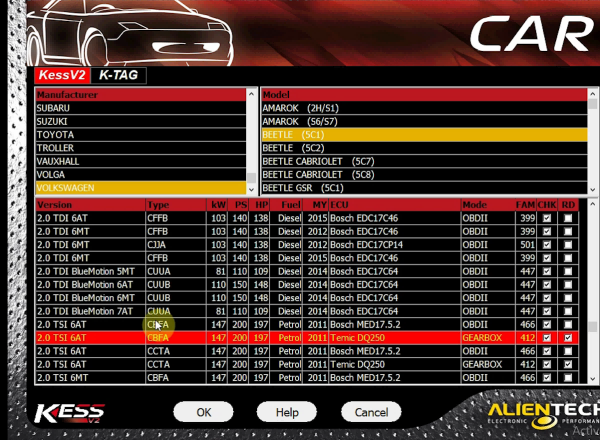Click up arrow of the Version table scrollbar

coord(592,204)
